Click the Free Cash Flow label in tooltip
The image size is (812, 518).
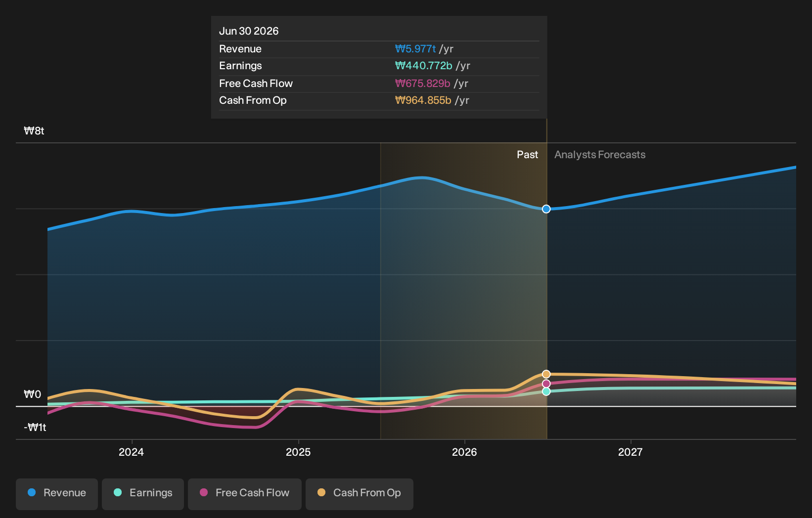256,84
